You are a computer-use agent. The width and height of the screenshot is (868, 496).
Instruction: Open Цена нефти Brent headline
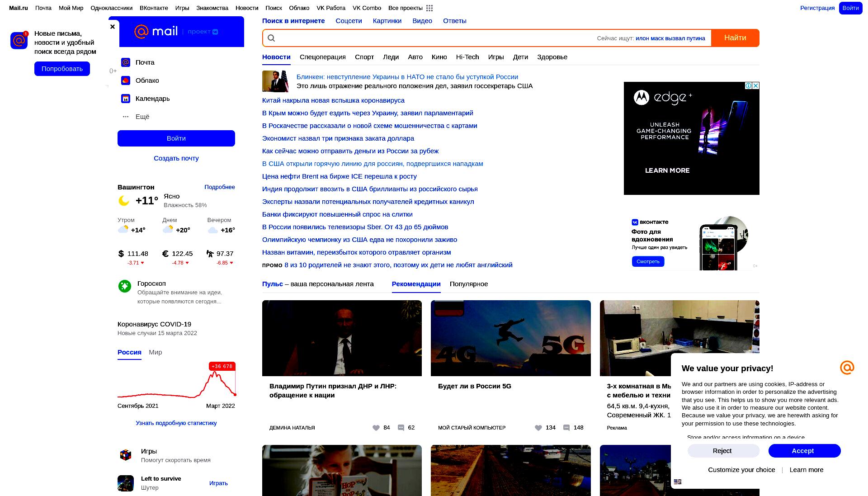pos(340,176)
